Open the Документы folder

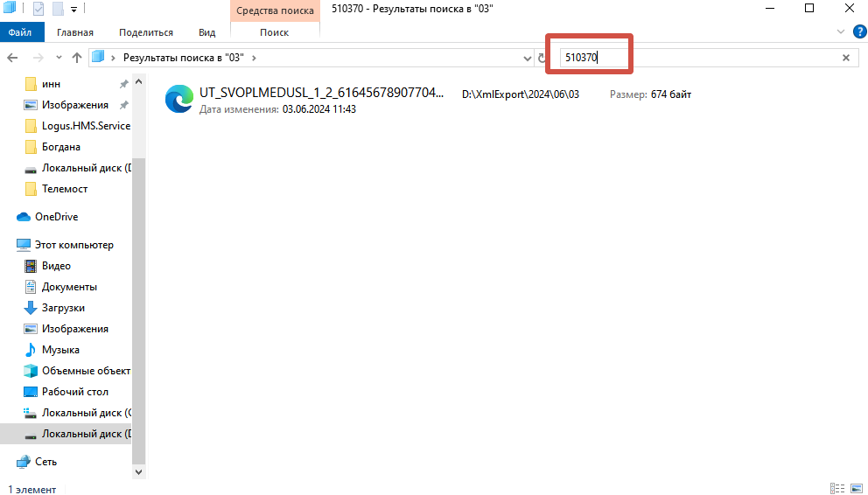pos(69,287)
